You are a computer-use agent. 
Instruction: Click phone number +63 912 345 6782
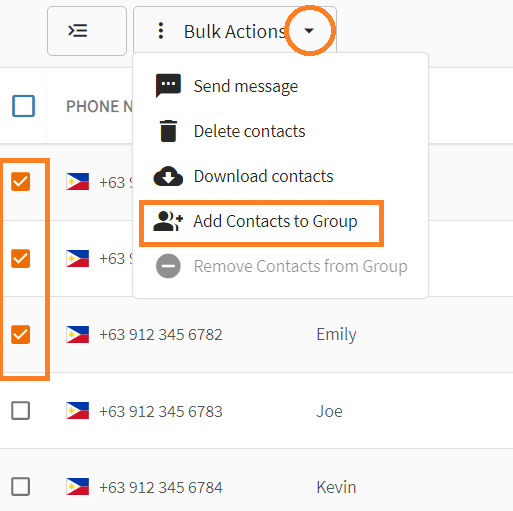click(x=161, y=335)
